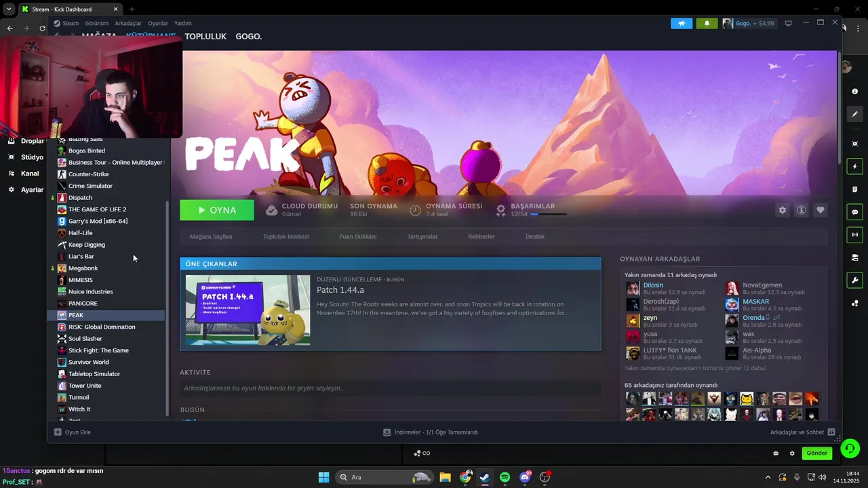This screenshot has height=488, width=868.
Task: Open the game settings gear icon
Action: 782,210
